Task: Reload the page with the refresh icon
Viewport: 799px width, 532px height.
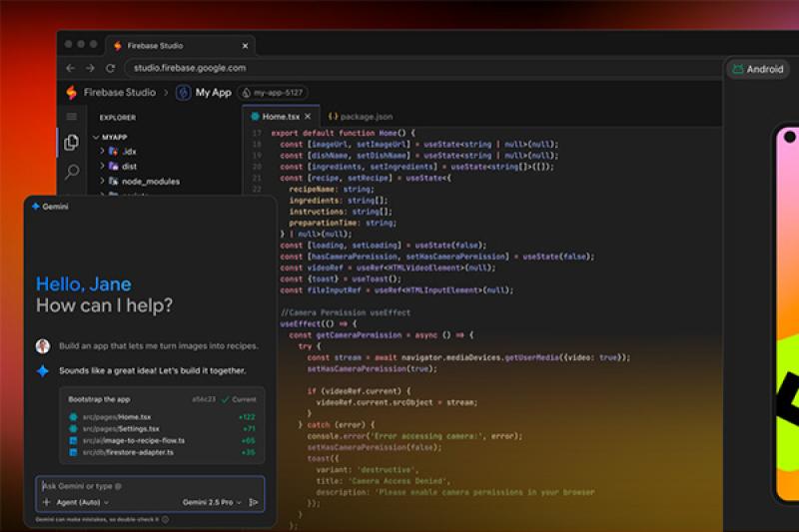Action: [x=110, y=68]
